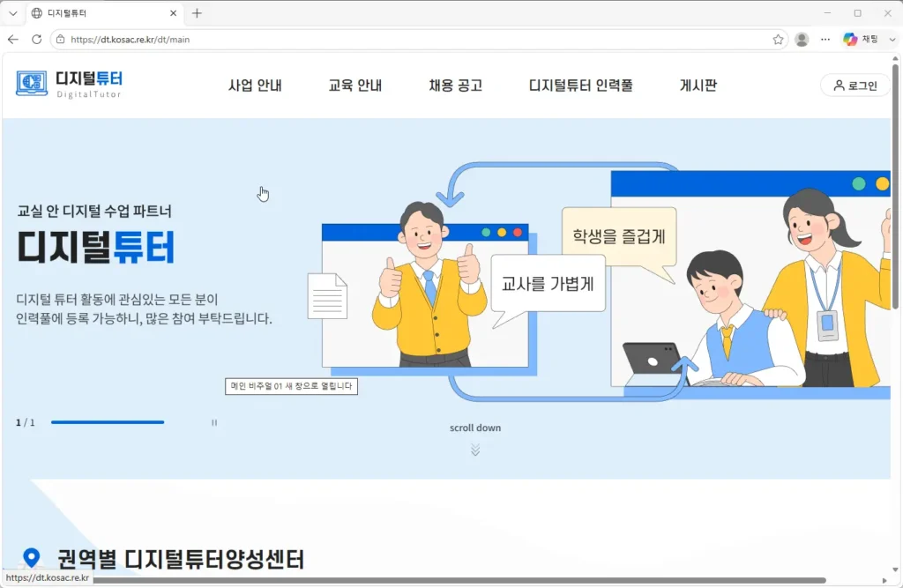This screenshot has height=588, width=903.
Task: Open the browser profile avatar
Action: tap(802, 39)
